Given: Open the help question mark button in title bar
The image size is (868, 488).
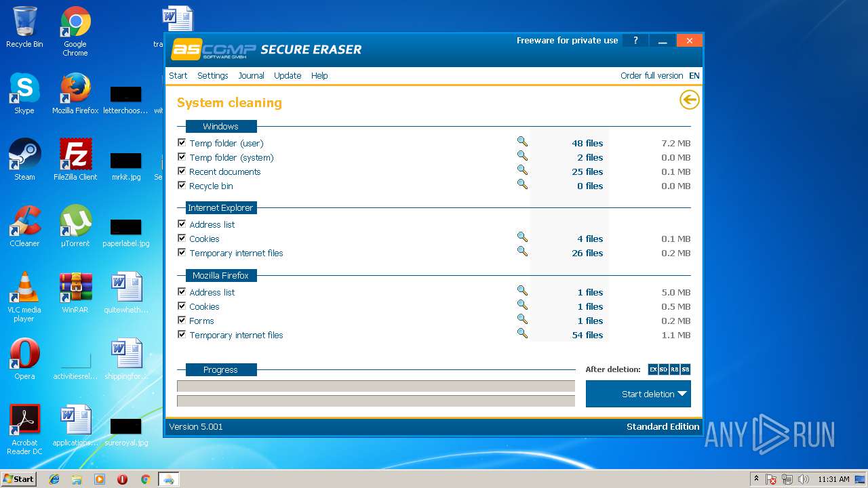Looking at the screenshot, I should 635,41.
